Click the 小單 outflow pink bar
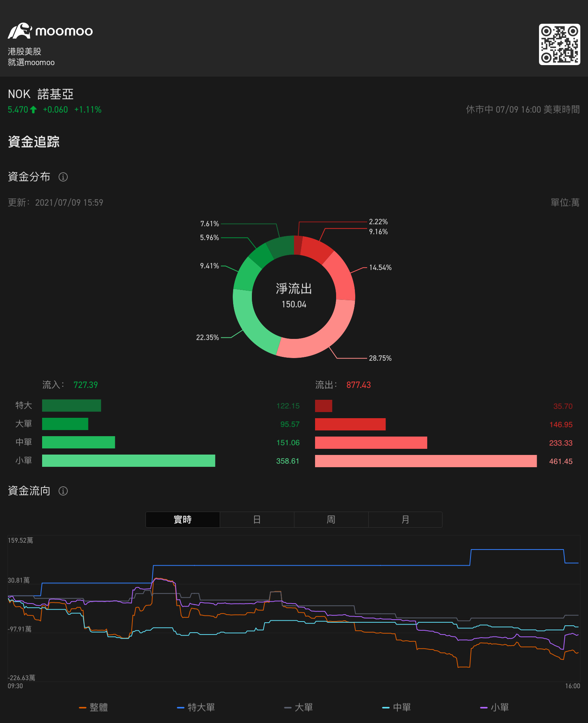 coord(426,461)
